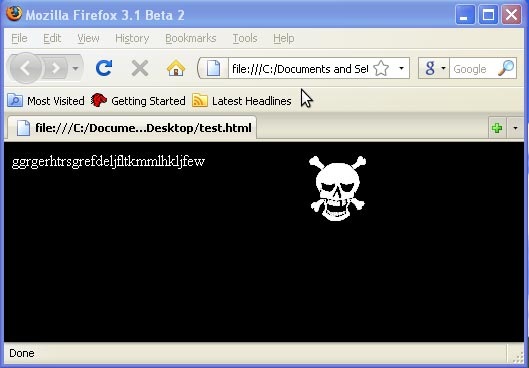The height and width of the screenshot is (368, 529).
Task: Click the Done status bar text
Action: (x=22, y=353)
